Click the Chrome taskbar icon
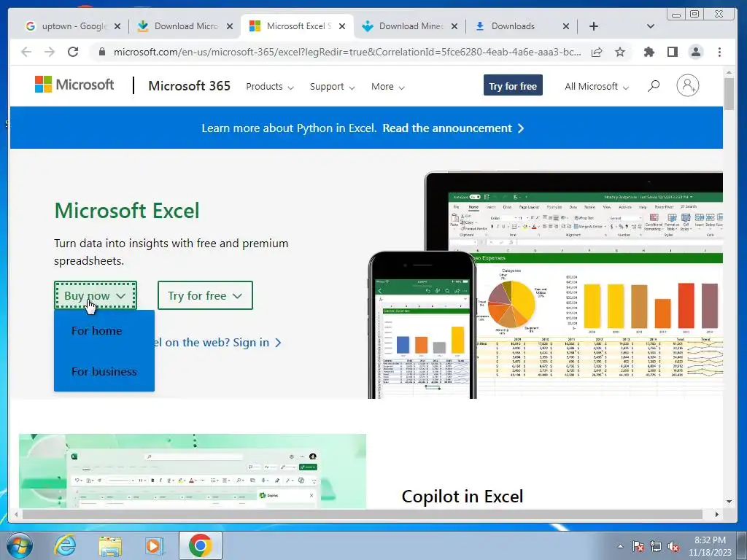The height and width of the screenshot is (560, 747). point(200,545)
